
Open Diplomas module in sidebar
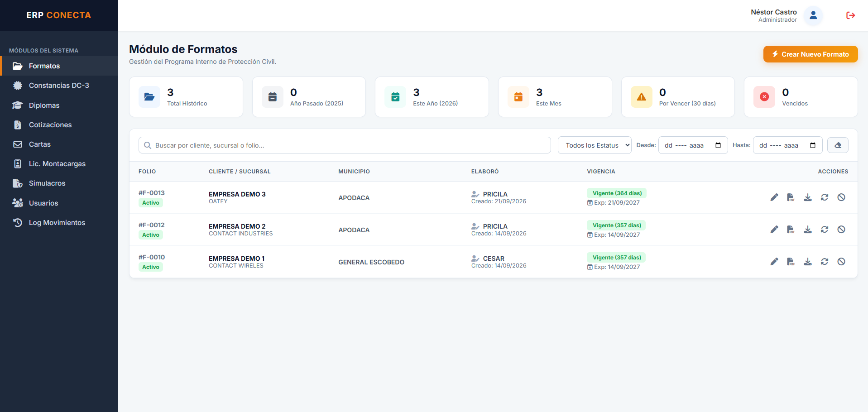click(x=59, y=105)
